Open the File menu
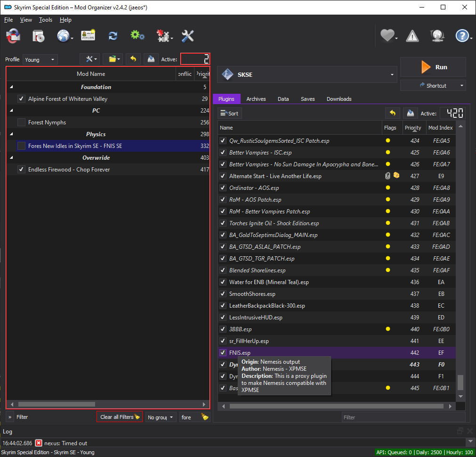This screenshot has width=476, height=457. coord(8,20)
